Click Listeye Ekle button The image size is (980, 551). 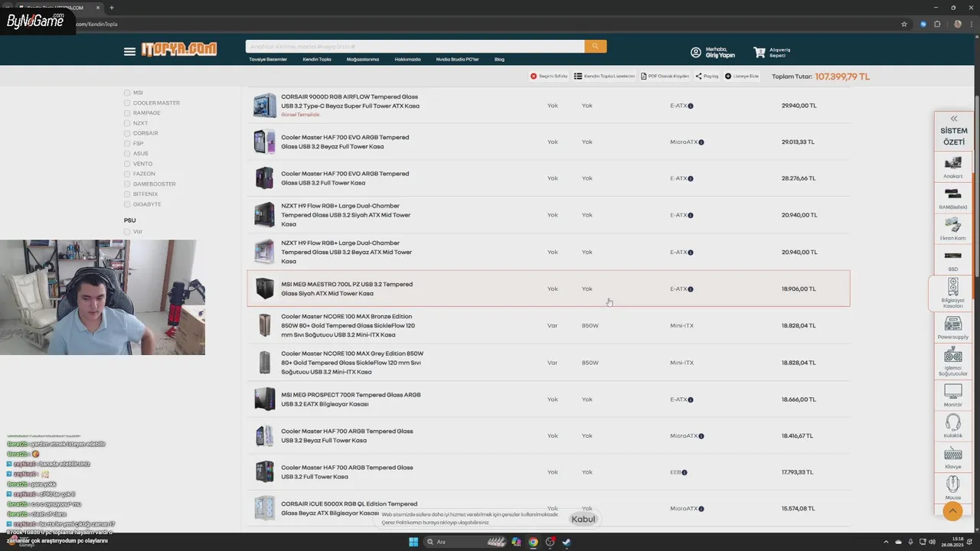tap(741, 77)
